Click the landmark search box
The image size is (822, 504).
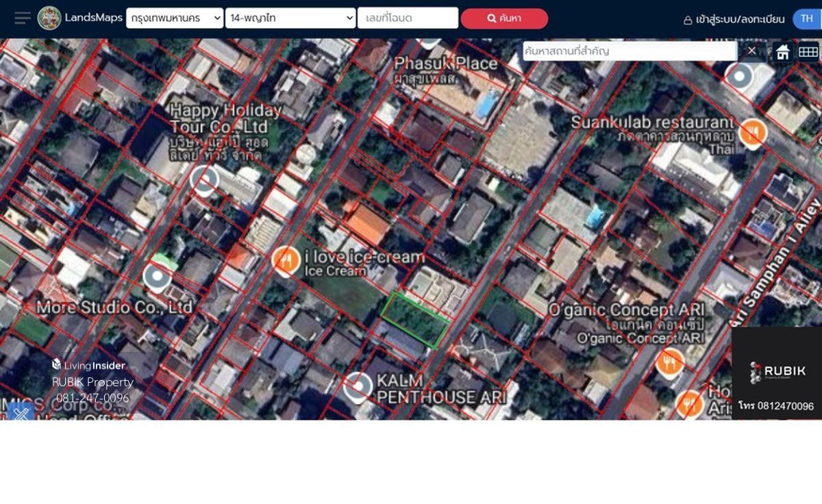630,51
